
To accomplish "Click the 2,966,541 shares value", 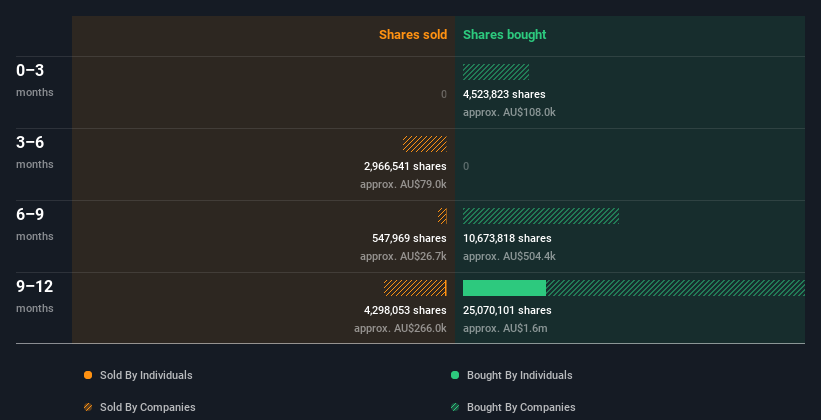I will point(405,166).
